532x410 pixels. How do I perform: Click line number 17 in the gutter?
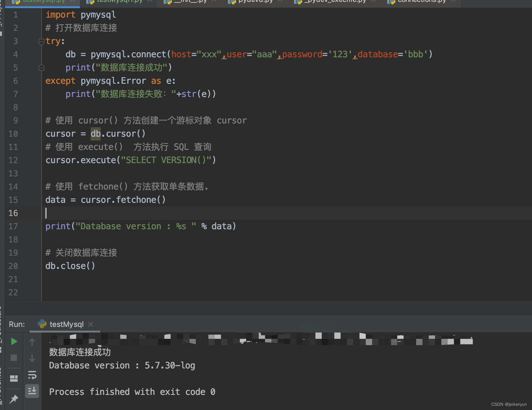[x=13, y=226]
